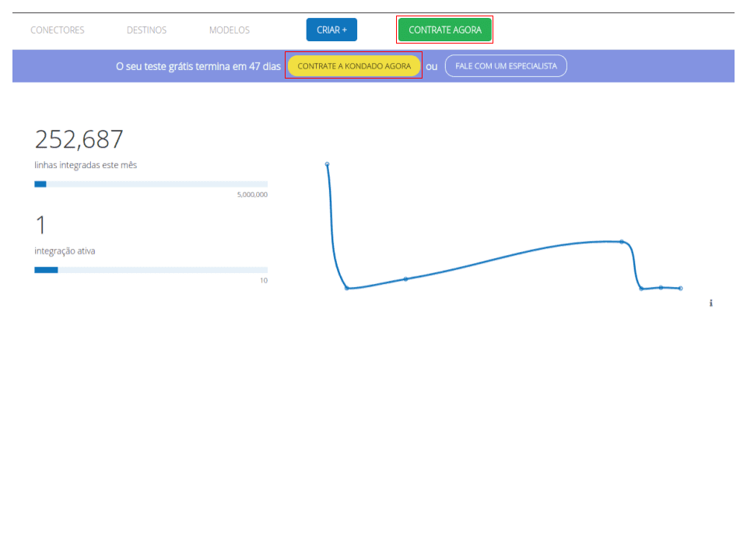747x560 pixels.
Task: Click the free trial ends in 47 dias text
Action: pyautogui.click(x=198, y=67)
